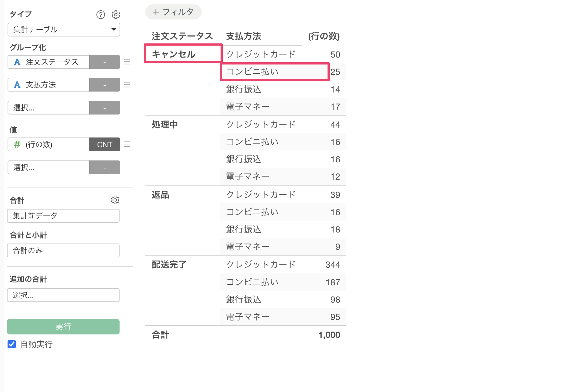This screenshot has height=392, width=572.
Task: Open the 合計と小計 dropdown showing 合計のみ
Action: click(63, 250)
